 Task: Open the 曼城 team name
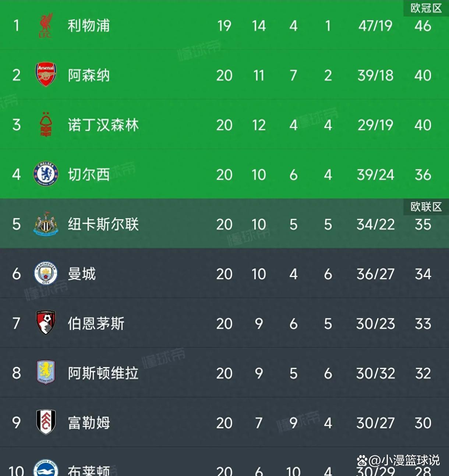coord(83,274)
